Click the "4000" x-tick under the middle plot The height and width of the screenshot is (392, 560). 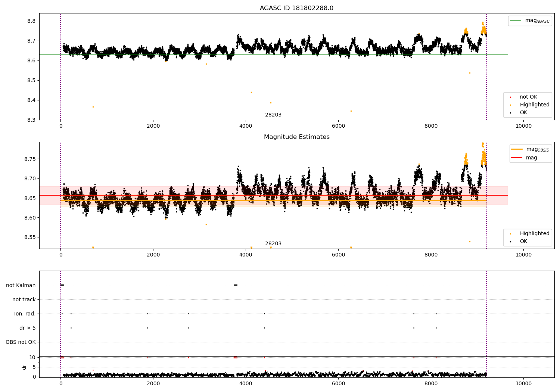(x=246, y=255)
